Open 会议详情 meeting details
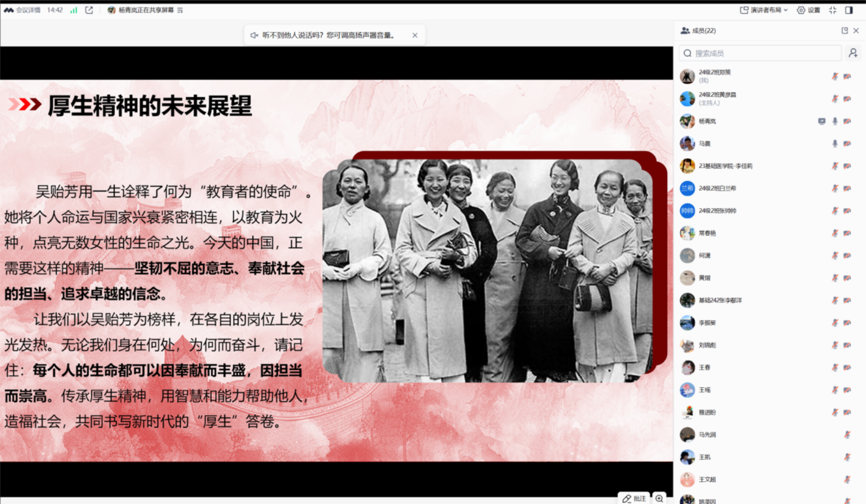 click(x=23, y=10)
